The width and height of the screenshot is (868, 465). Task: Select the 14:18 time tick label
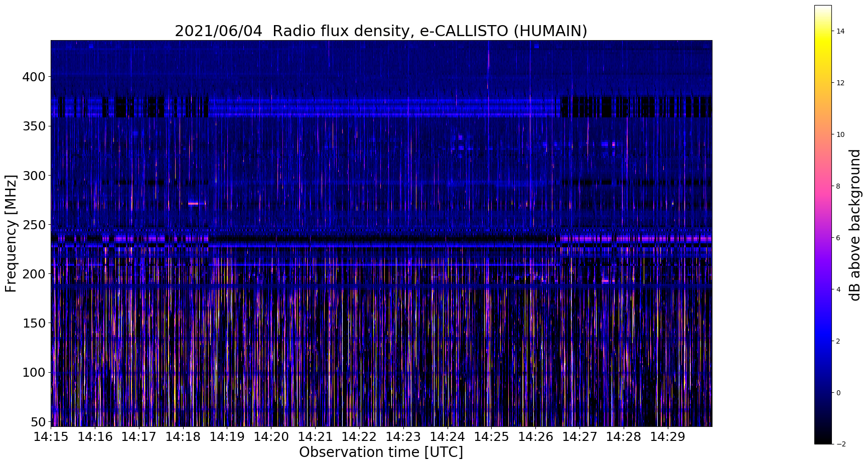click(183, 436)
